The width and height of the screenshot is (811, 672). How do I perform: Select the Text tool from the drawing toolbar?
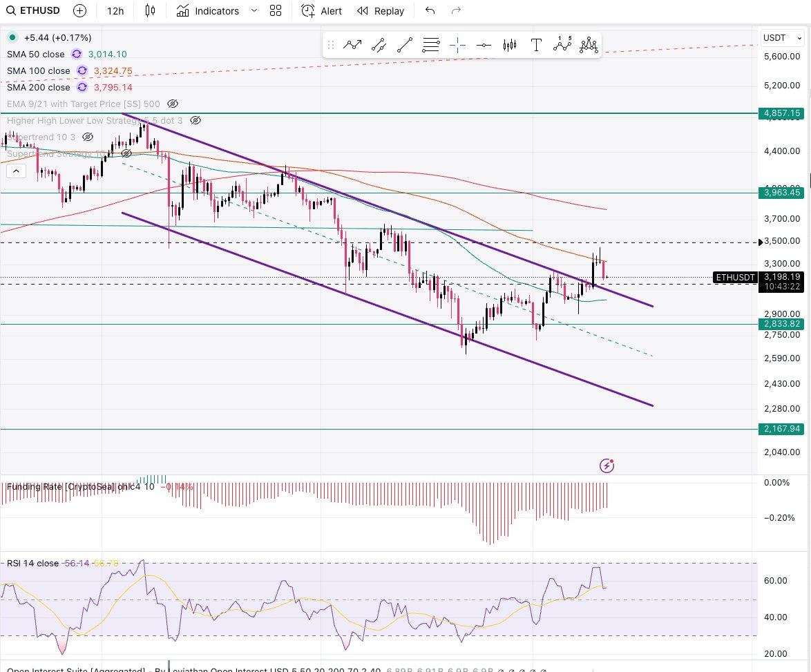[x=536, y=44]
